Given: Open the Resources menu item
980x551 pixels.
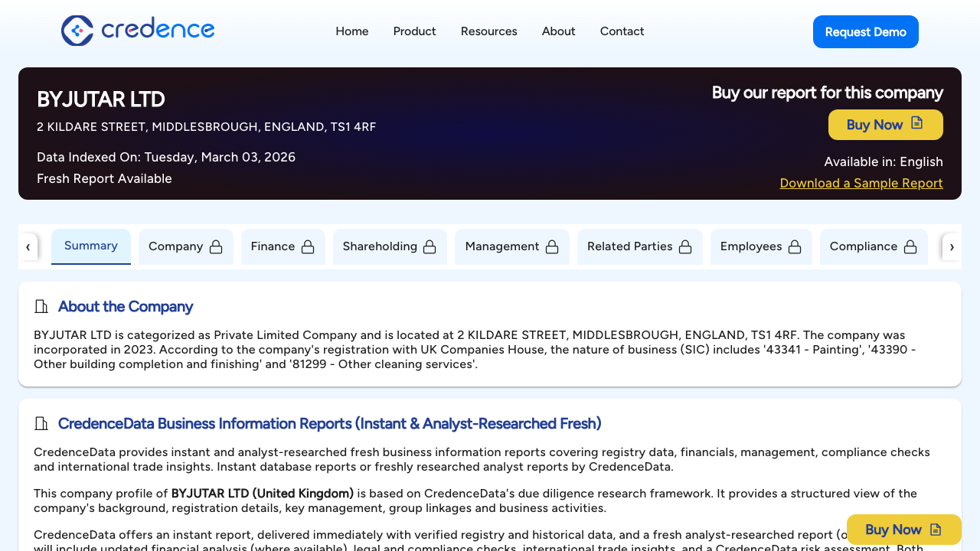Looking at the screenshot, I should coord(488,31).
